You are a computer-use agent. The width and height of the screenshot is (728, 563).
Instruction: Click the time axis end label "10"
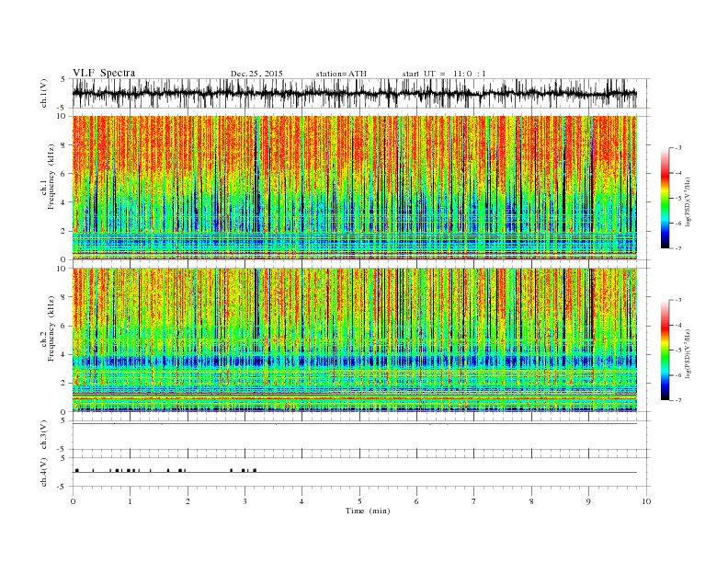646,501
